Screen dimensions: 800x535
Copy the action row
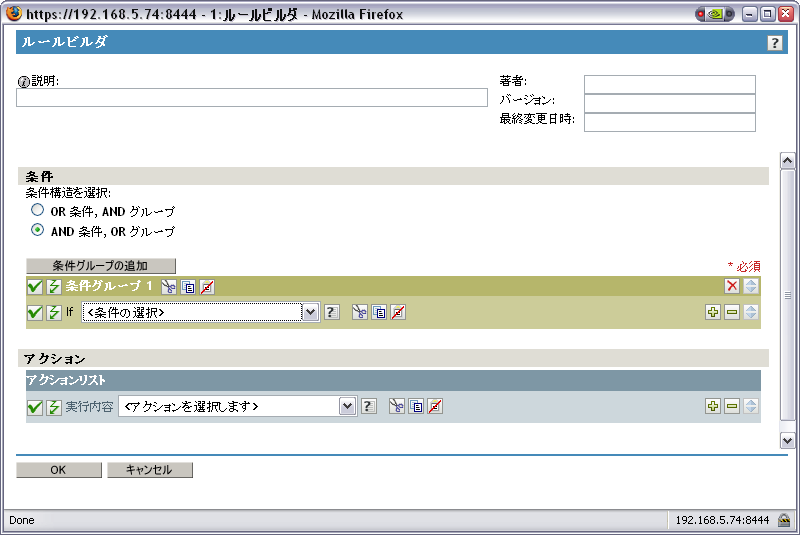click(x=416, y=406)
